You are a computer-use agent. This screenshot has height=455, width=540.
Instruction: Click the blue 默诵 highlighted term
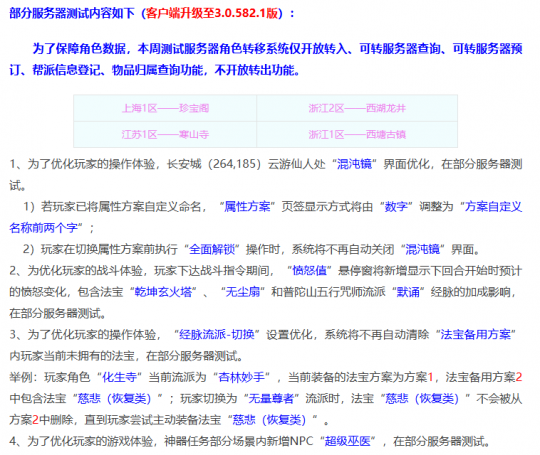pos(408,292)
